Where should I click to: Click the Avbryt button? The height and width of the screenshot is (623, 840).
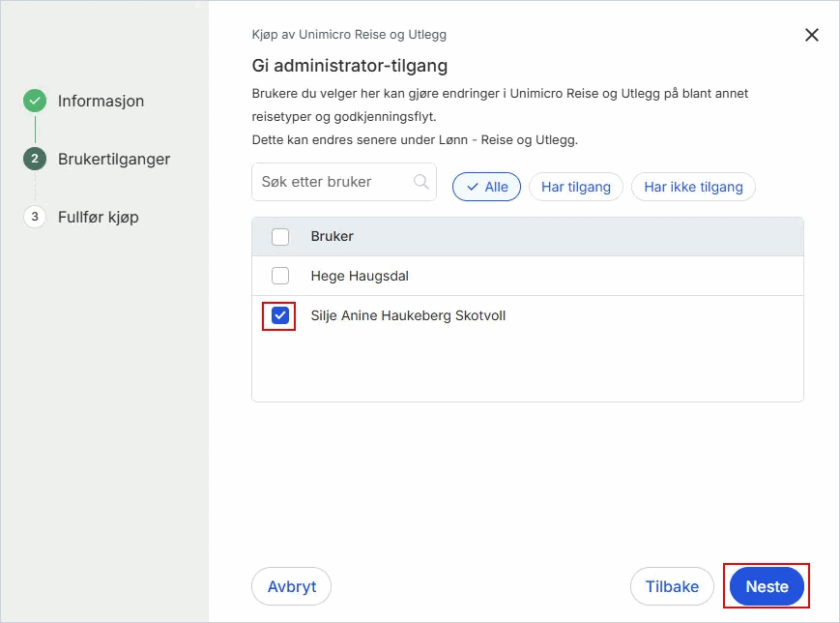pos(291,586)
